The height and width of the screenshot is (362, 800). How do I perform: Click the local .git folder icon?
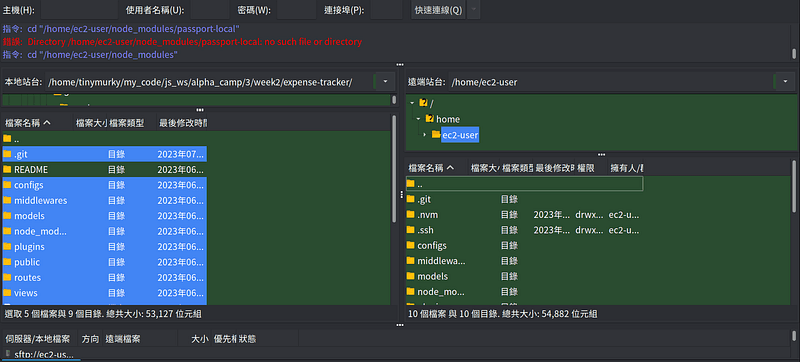pos(7,154)
